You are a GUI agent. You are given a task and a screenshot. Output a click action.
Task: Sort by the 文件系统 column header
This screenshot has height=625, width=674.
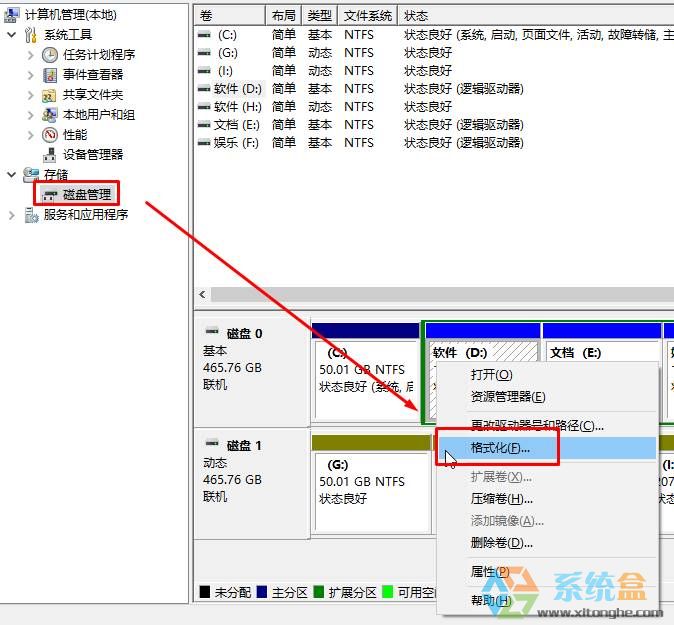pyautogui.click(x=368, y=16)
